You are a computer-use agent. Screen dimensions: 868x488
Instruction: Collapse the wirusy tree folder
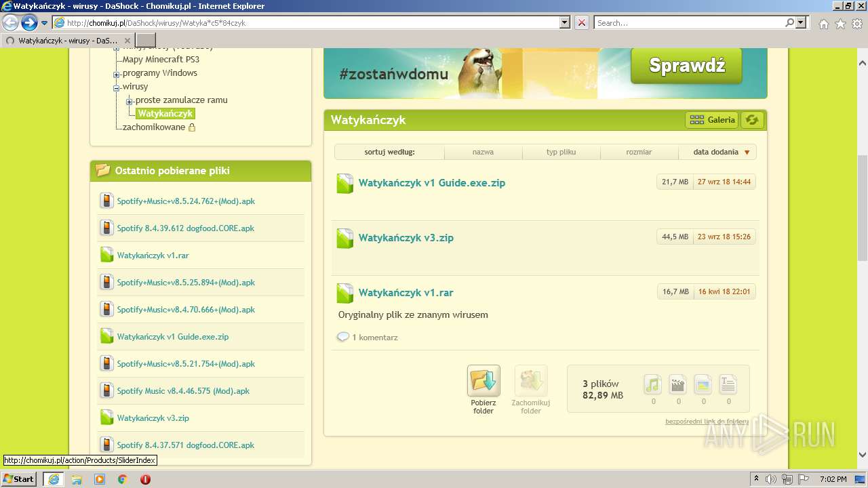click(x=117, y=87)
